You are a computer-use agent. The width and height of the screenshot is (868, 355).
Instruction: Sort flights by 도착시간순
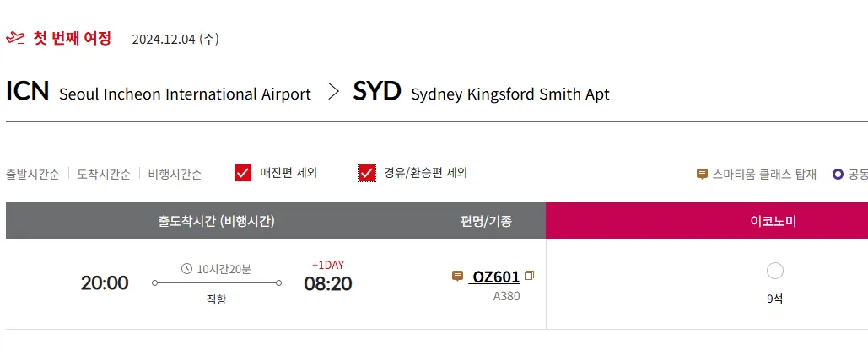pos(104,174)
